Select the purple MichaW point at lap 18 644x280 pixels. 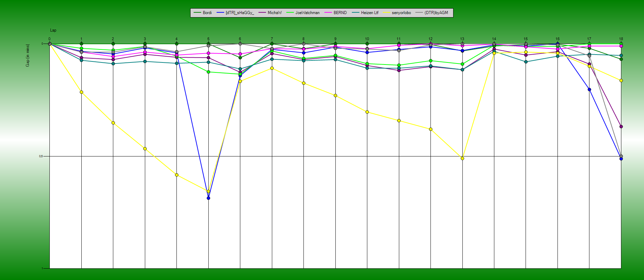click(621, 127)
